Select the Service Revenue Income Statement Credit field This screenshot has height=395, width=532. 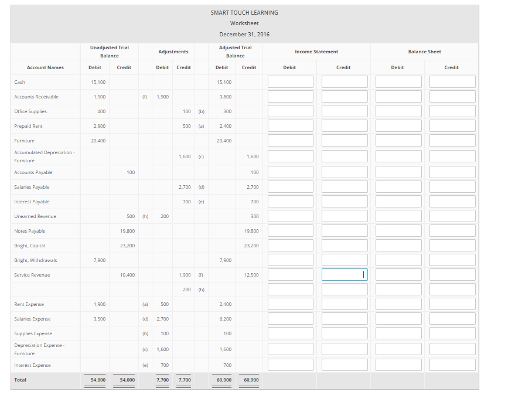pyautogui.click(x=344, y=274)
